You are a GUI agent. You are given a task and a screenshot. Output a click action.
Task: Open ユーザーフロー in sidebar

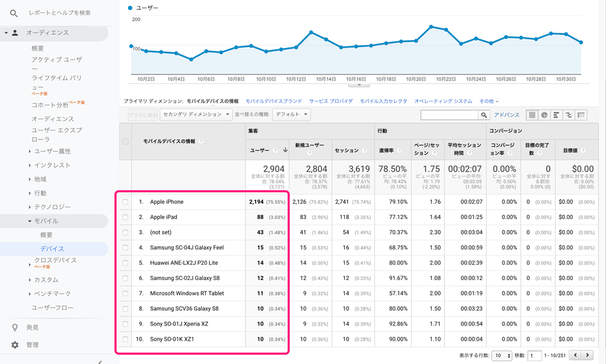click(x=52, y=308)
